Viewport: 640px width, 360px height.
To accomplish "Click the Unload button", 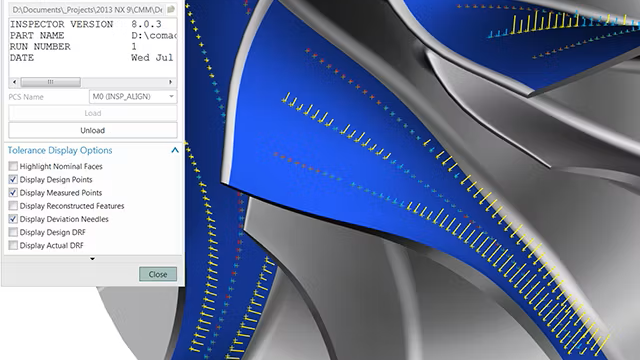I will [x=93, y=131].
